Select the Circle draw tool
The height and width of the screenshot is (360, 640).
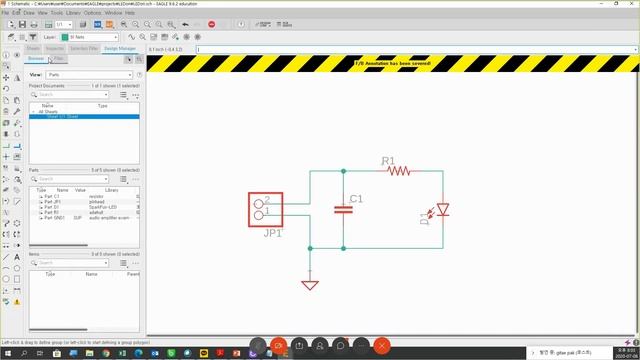point(6,279)
